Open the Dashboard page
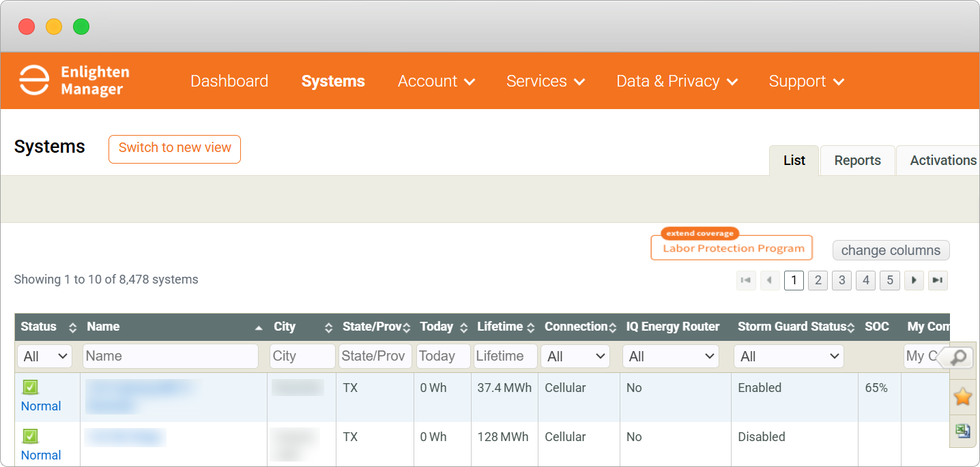Viewport: 980px width, 467px height. pos(229,81)
